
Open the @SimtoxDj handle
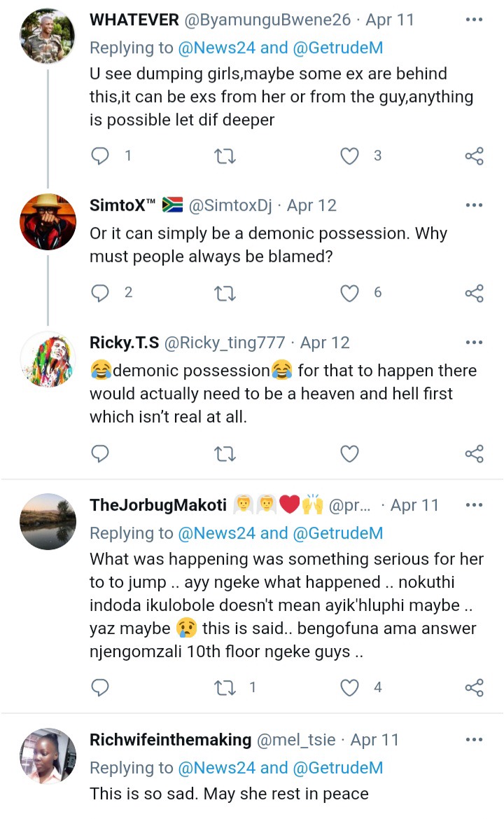(234, 205)
